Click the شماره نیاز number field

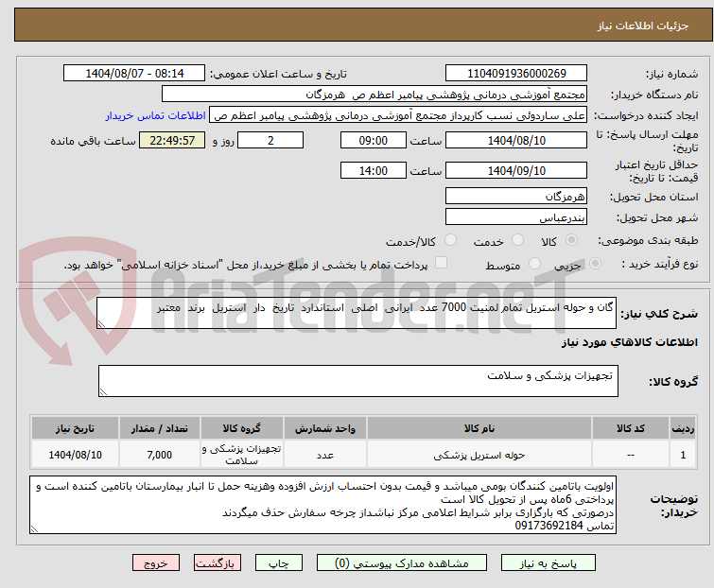[x=516, y=74]
